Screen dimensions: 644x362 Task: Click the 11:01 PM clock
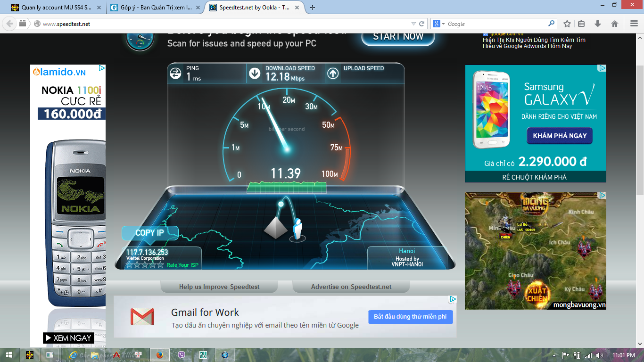point(624,355)
